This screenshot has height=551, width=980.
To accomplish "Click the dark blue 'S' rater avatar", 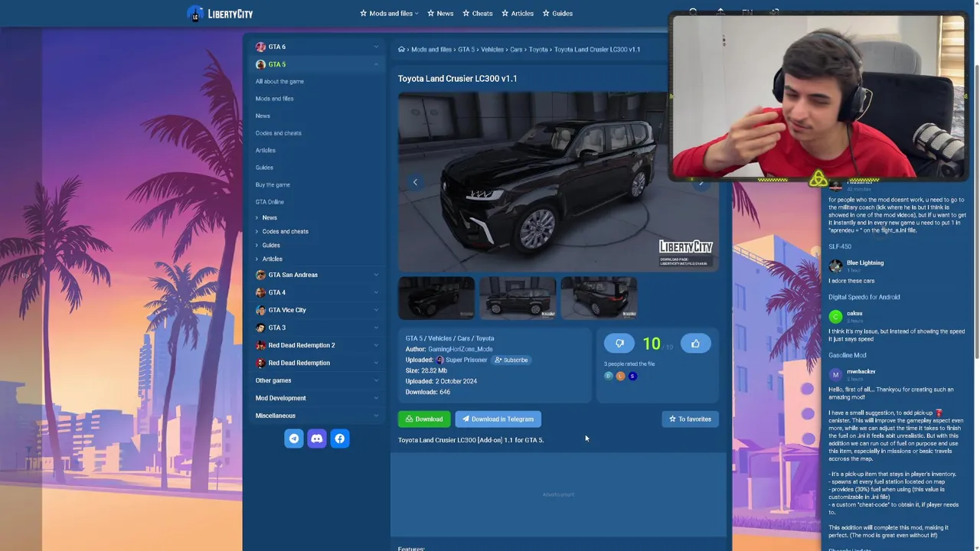I will pyautogui.click(x=632, y=376).
